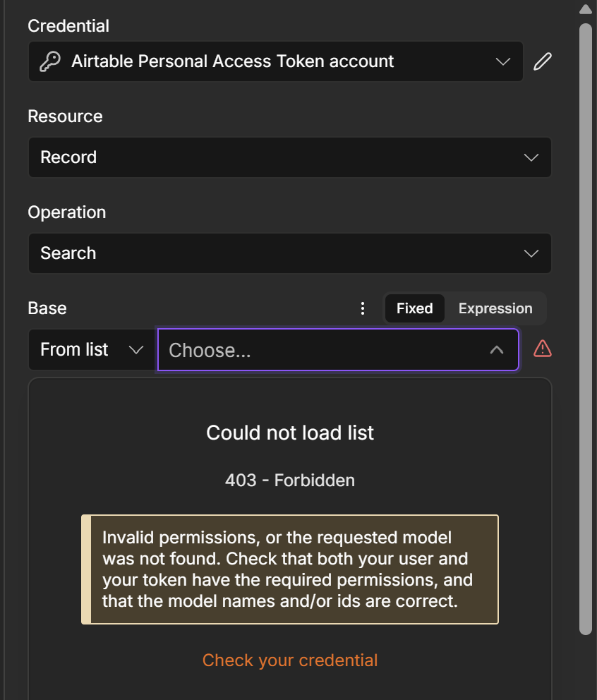Image resolution: width=597 pixels, height=700 pixels.
Task: Click the pencil icon to edit credential
Action: pyautogui.click(x=543, y=61)
